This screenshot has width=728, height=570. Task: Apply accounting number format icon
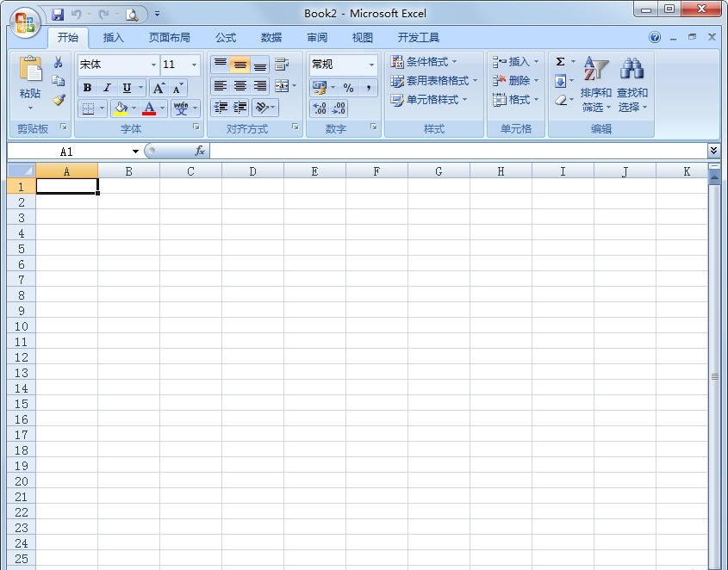(319, 87)
